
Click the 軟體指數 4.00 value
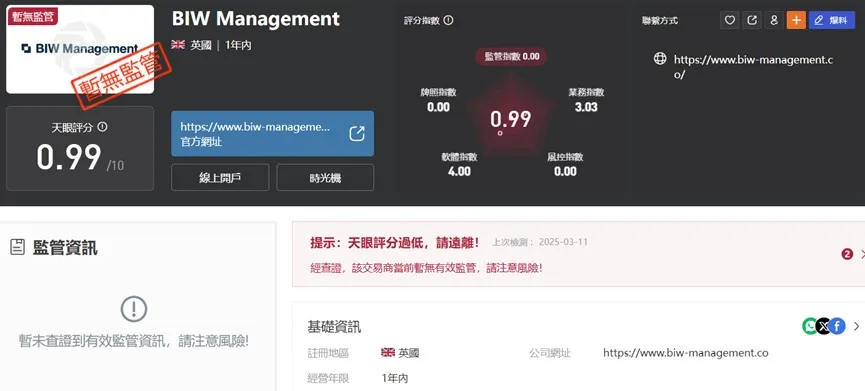(x=459, y=172)
